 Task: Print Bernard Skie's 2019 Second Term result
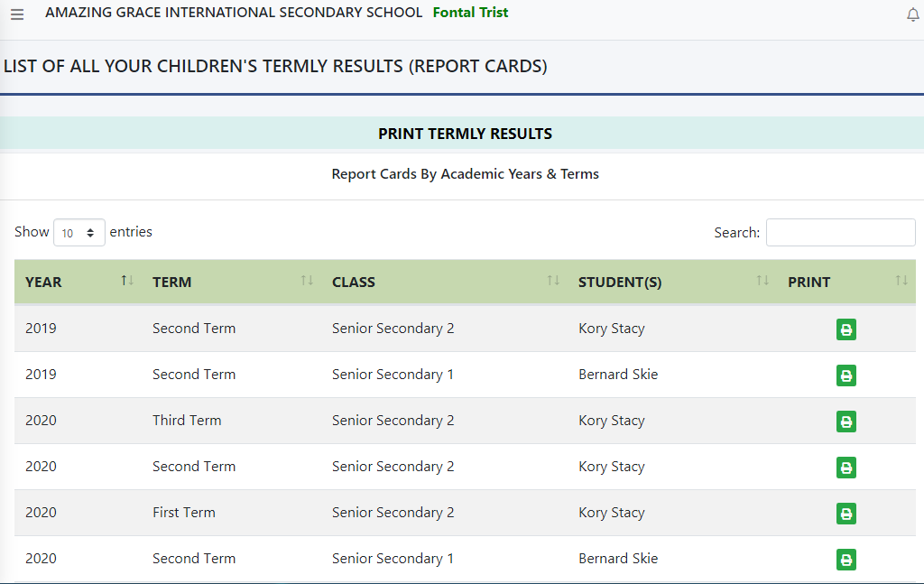coord(845,375)
